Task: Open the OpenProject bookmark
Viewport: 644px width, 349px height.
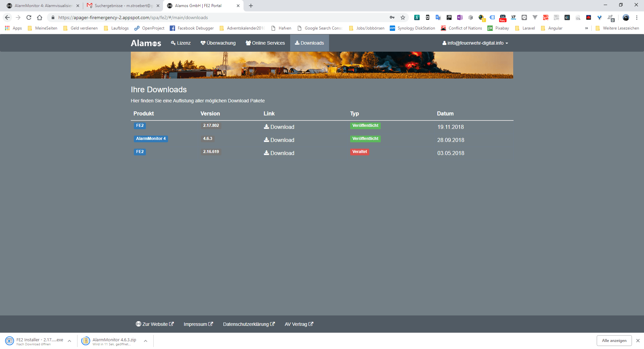Action: 149,28
